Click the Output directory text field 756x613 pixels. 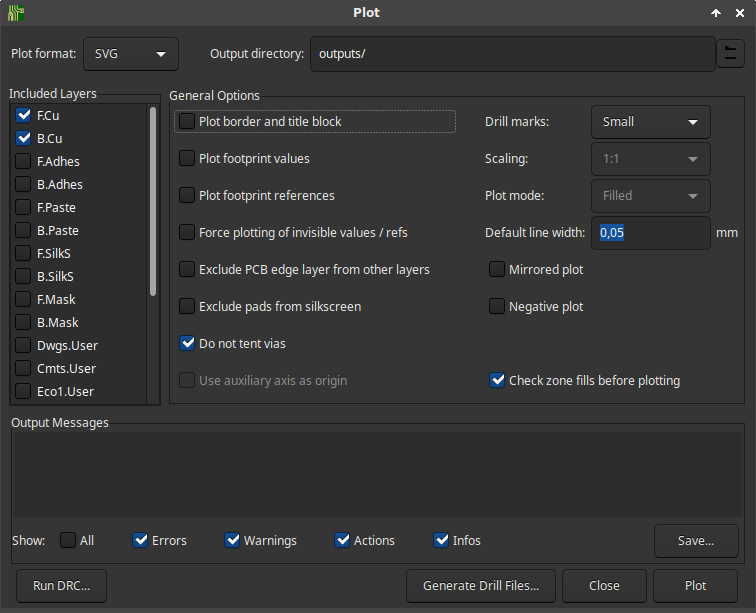pyautogui.click(x=510, y=54)
